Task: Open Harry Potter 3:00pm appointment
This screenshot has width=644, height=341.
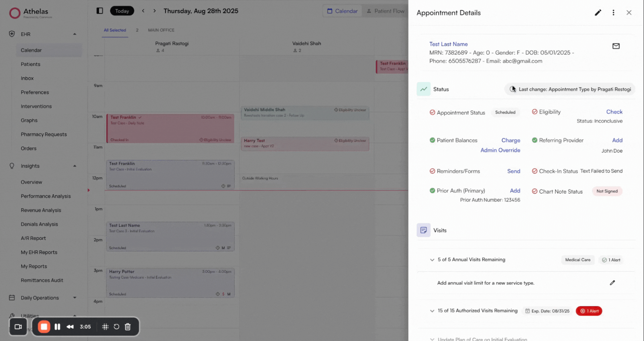Action: [x=170, y=283]
